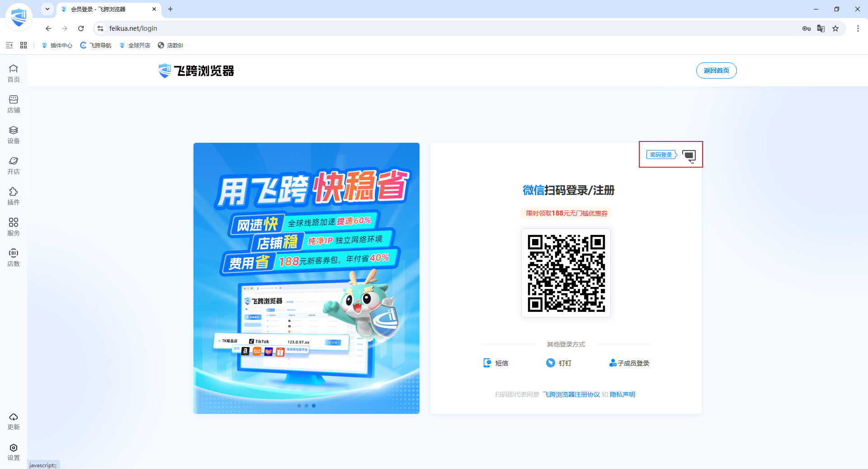Click the browser forward arrow
Image resolution: width=868 pixels, height=469 pixels.
coord(65,28)
